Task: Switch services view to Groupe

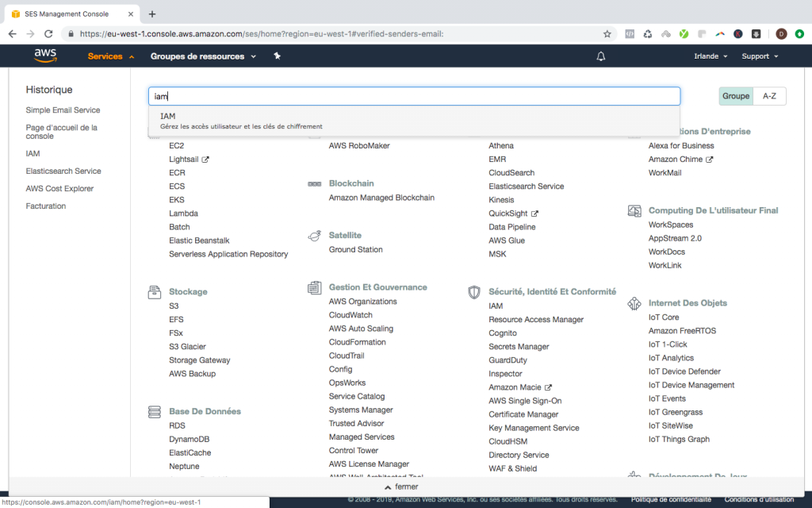Action: point(735,96)
